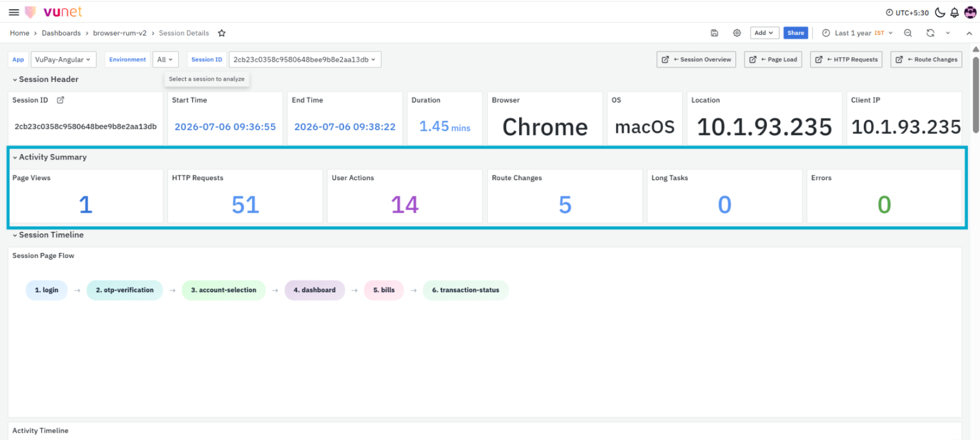This screenshot has height=440, width=980.
Task: Click the save dashboard icon
Action: click(714, 33)
